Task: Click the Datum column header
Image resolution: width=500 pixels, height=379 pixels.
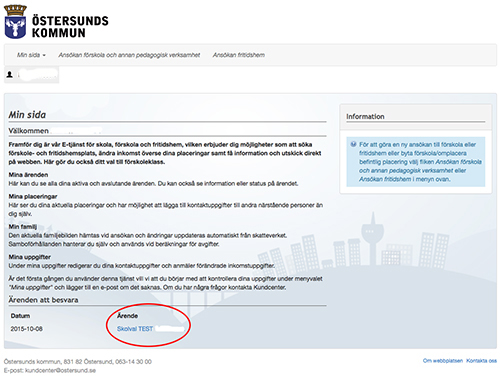Action: click(x=20, y=316)
